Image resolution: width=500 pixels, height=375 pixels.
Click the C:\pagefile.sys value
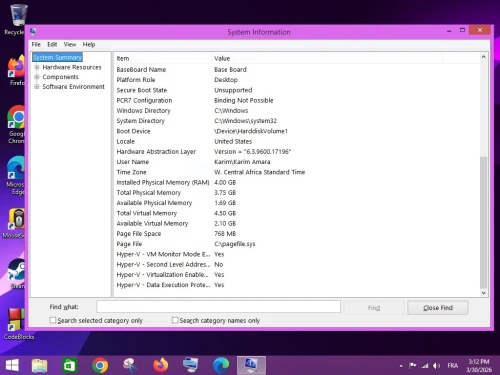tap(235, 244)
